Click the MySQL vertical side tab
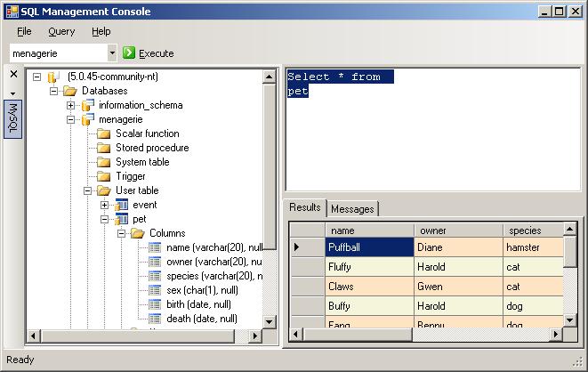The width and height of the screenshot is (588, 372). (x=13, y=119)
